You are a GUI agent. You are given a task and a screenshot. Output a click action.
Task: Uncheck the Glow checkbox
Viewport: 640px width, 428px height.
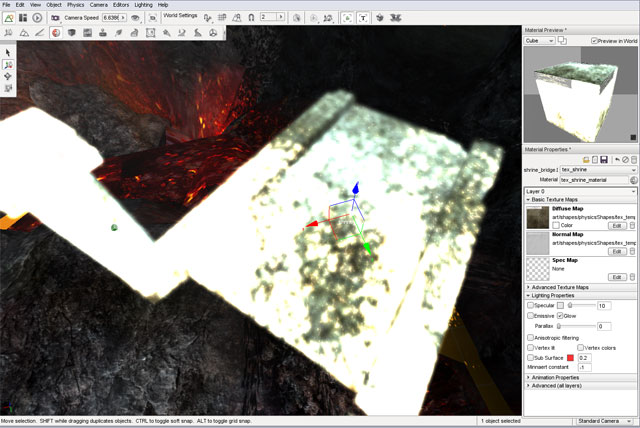tap(559, 315)
